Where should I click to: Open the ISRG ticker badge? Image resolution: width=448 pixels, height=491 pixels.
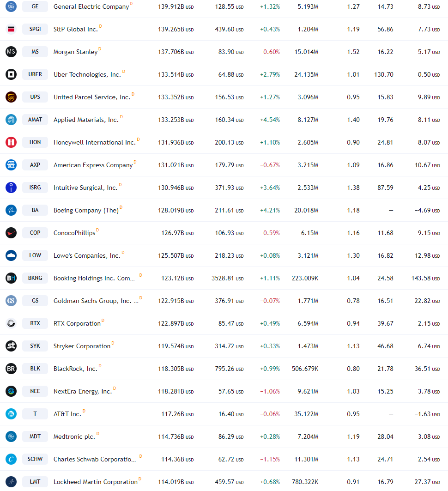pyautogui.click(x=35, y=188)
